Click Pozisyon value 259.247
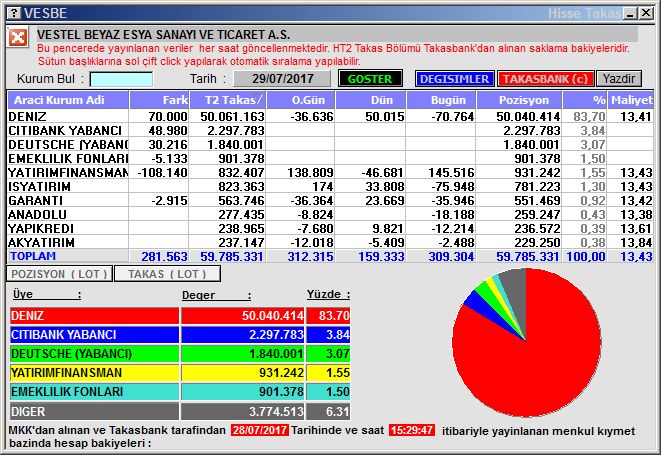Screen dimensions: 661x455 [537, 214]
